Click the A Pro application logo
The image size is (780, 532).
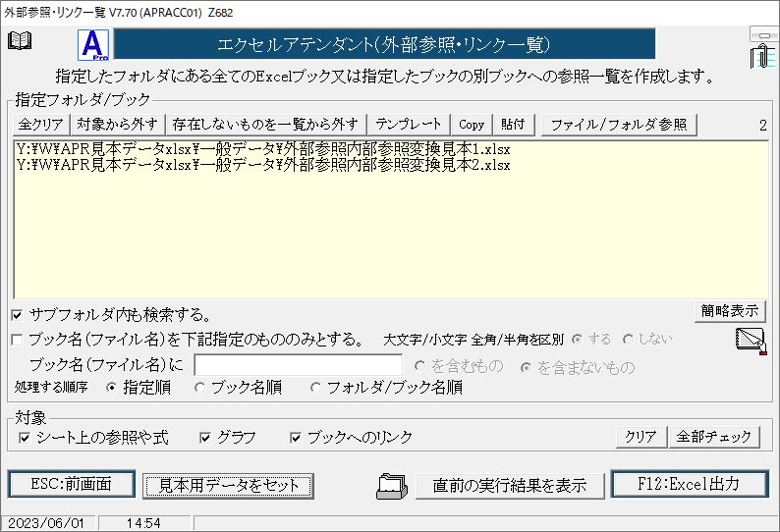93,45
